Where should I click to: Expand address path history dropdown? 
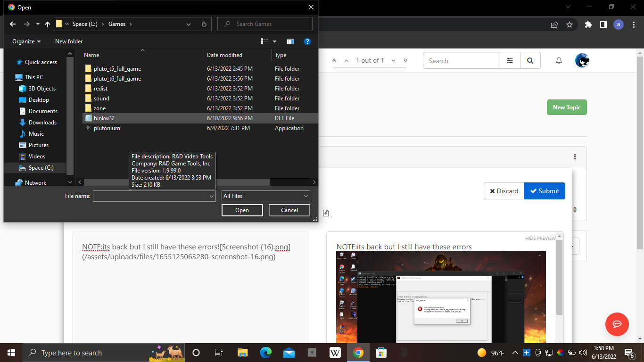(x=189, y=24)
